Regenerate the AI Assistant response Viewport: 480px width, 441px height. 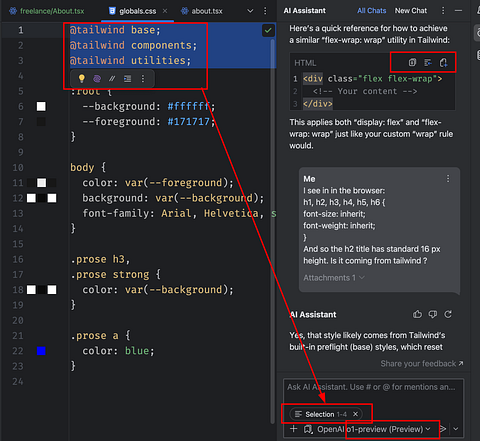point(448,314)
